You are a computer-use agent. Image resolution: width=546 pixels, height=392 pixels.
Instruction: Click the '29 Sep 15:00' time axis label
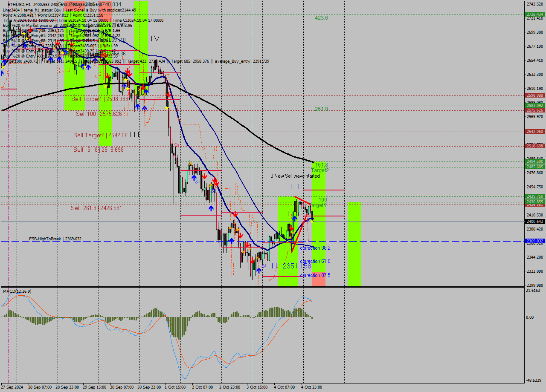click(x=93, y=387)
